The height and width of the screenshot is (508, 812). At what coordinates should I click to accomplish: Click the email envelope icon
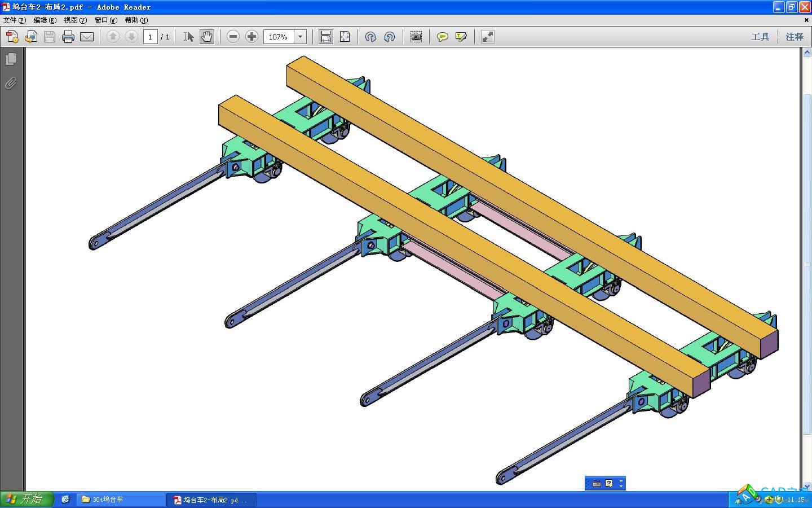87,37
